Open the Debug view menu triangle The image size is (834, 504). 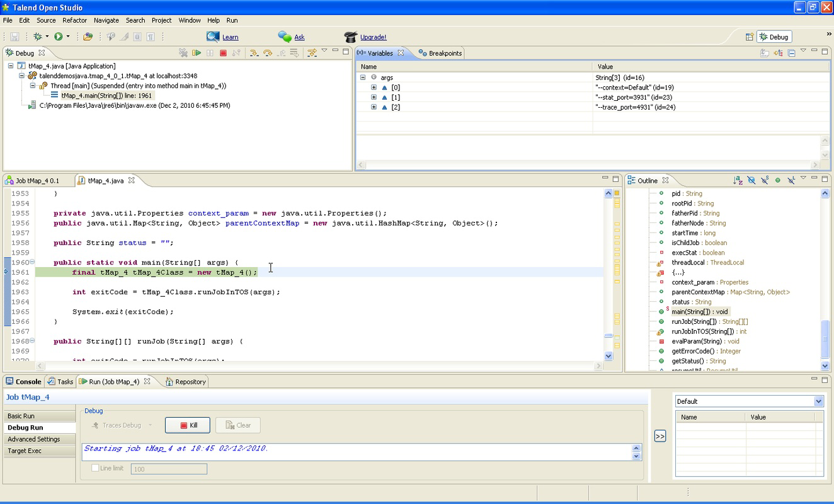coord(324,51)
